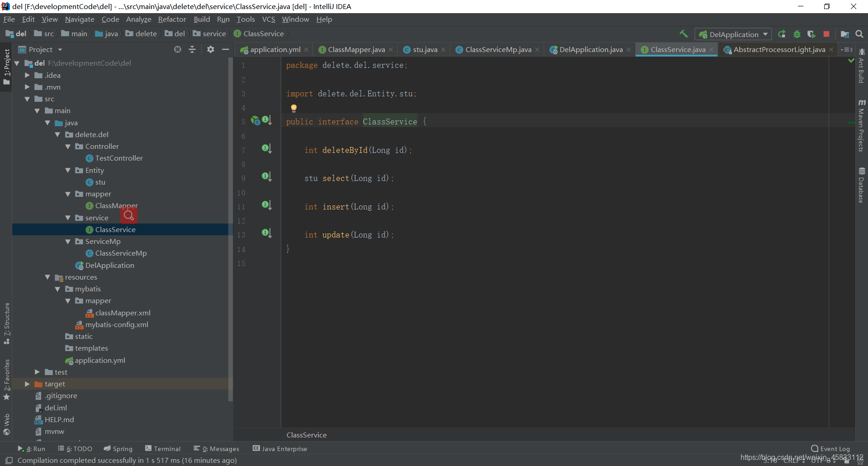Show hidden tabs list dropdown
The image size is (868, 466).
pos(846,50)
